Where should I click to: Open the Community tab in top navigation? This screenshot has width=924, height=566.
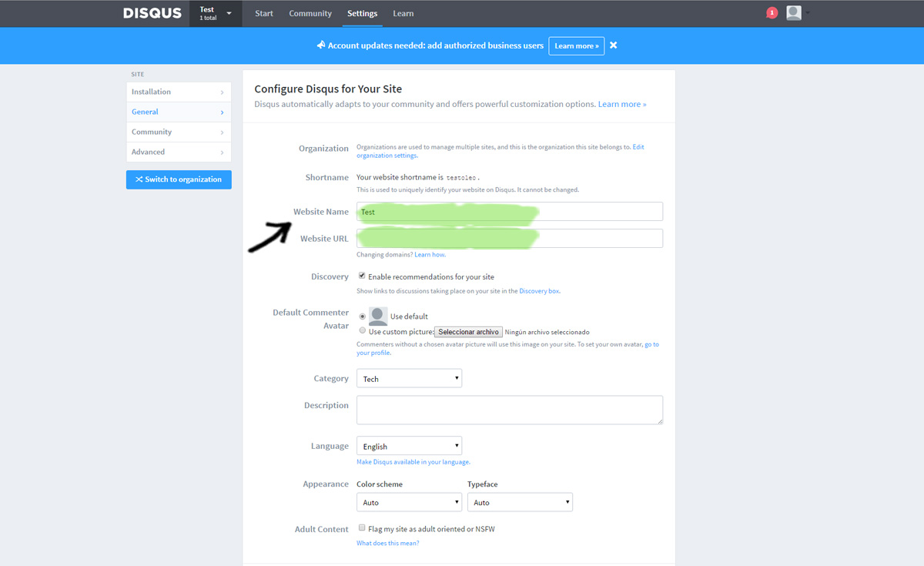click(x=310, y=13)
